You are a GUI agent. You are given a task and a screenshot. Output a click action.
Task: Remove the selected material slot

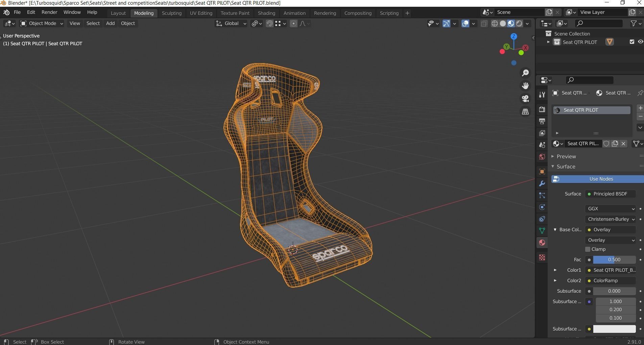[640, 116]
